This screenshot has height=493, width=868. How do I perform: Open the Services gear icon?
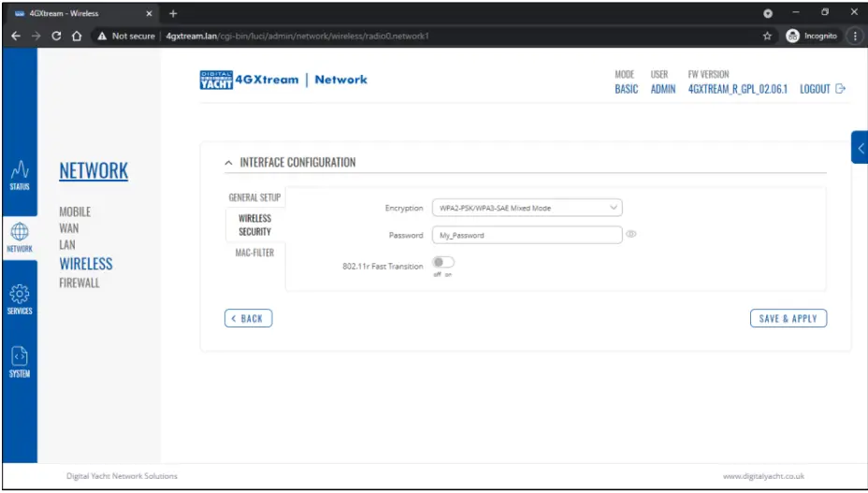[20, 299]
